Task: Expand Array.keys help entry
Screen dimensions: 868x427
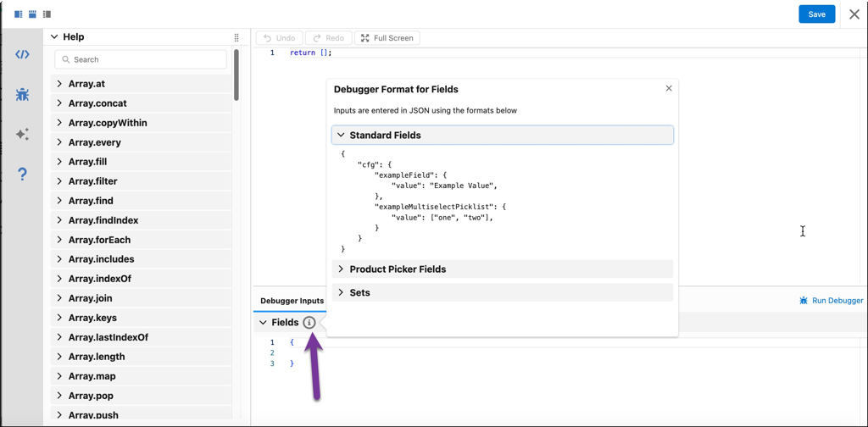Action: coord(141,318)
